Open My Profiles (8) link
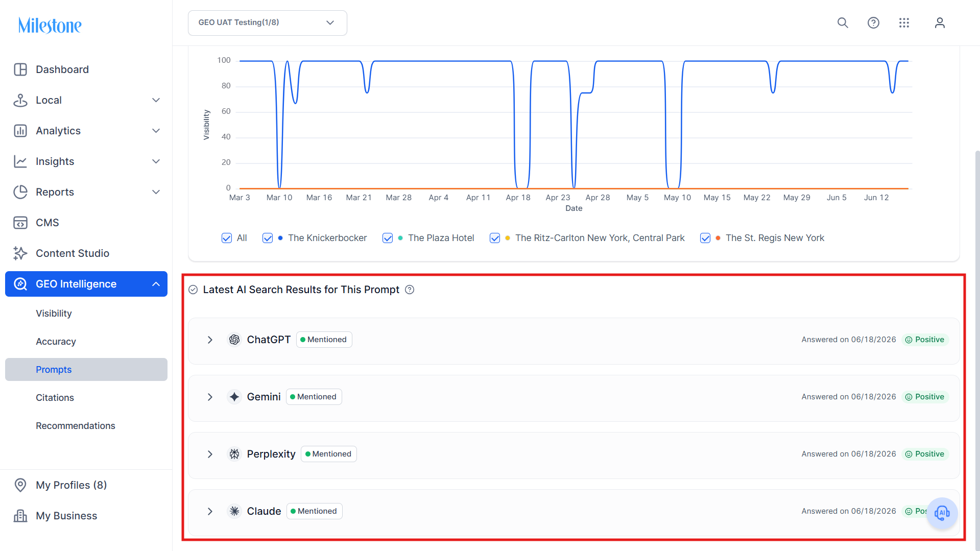The height and width of the screenshot is (551, 980). click(71, 485)
